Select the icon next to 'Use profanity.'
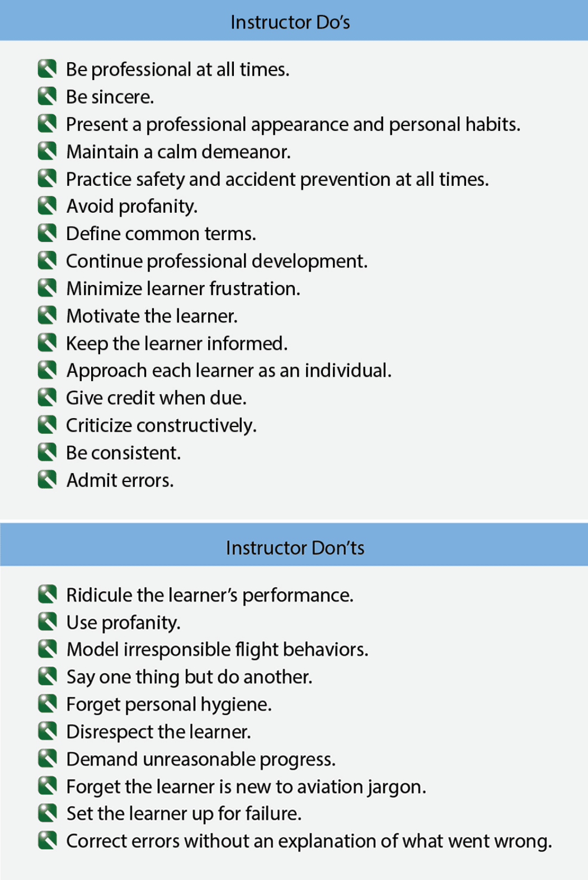 tap(48, 621)
